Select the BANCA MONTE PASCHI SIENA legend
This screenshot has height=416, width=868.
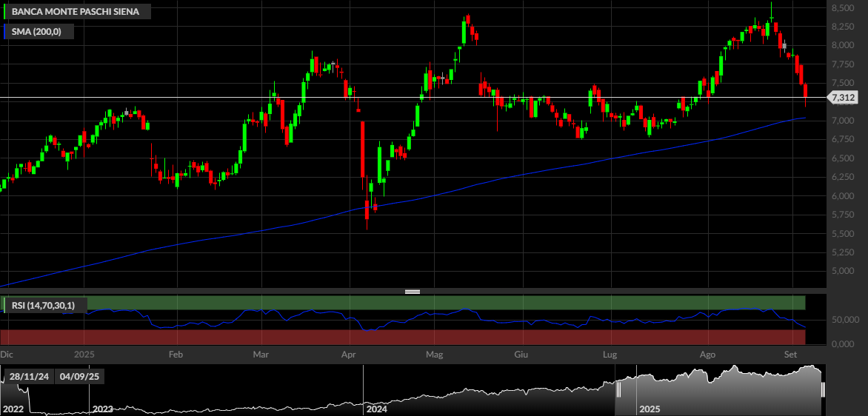(x=77, y=11)
